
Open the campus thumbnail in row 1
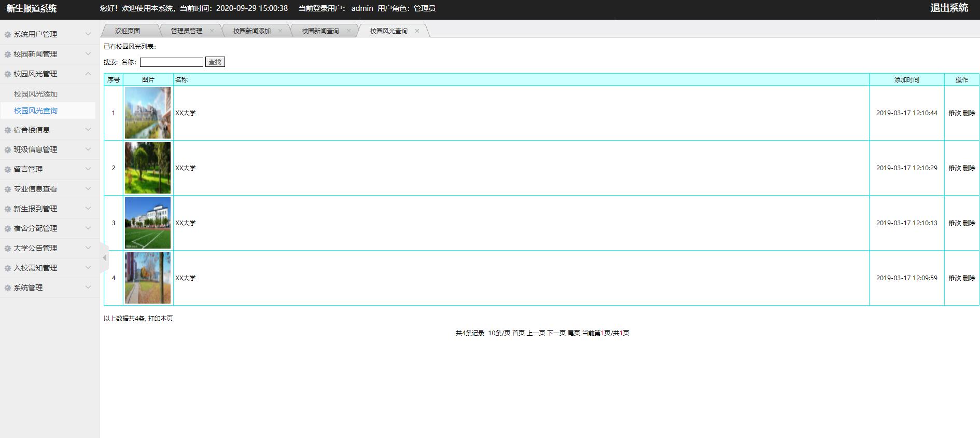148,113
